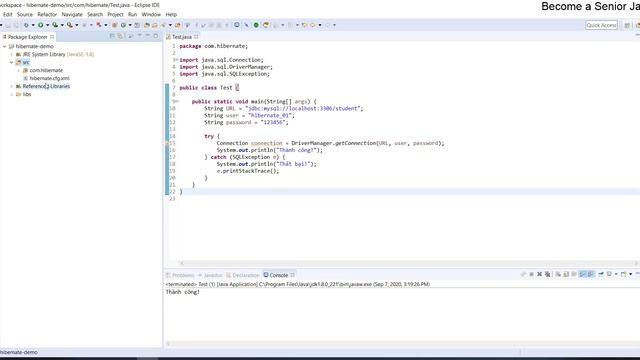The width and height of the screenshot is (640, 360).
Task: Toggle Show Console on standard output
Action: coord(583,274)
